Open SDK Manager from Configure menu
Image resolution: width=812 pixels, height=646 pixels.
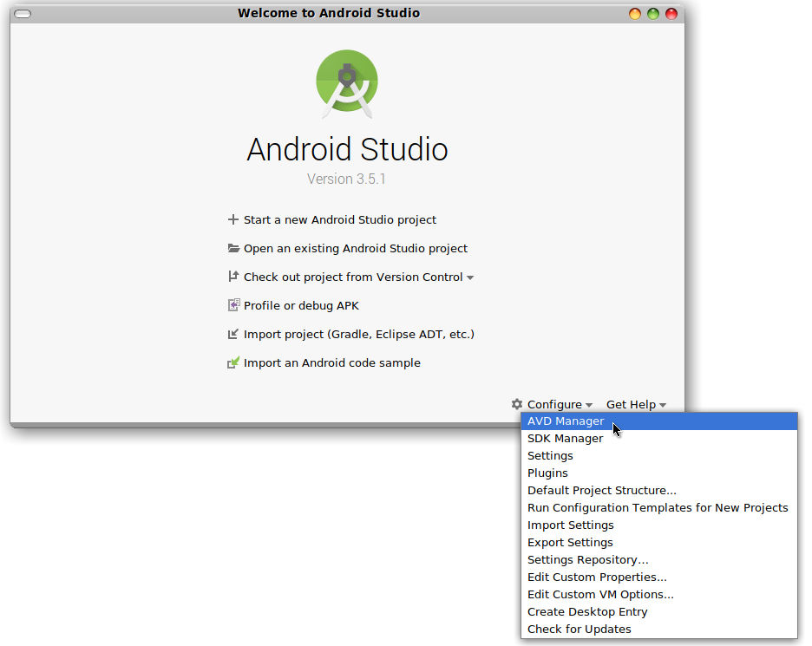coord(659,439)
